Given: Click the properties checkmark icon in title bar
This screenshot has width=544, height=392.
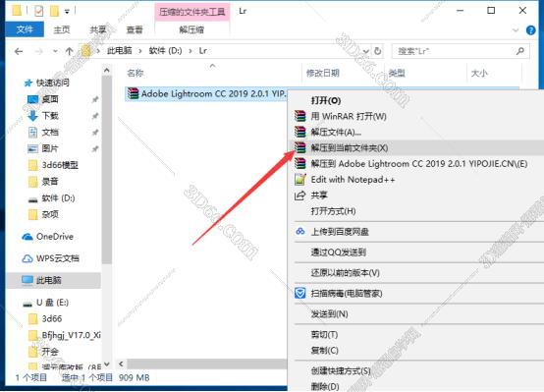Looking at the screenshot, I should coord(39,11).
